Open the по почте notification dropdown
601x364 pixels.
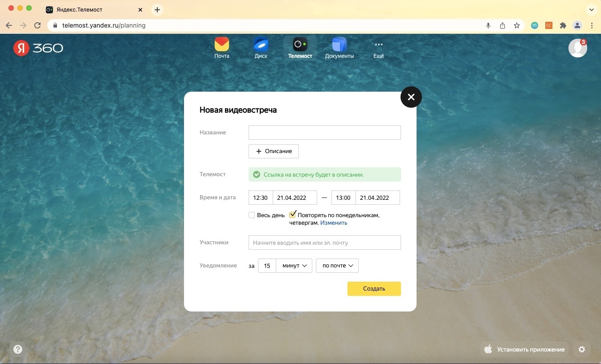click(337, 266)
